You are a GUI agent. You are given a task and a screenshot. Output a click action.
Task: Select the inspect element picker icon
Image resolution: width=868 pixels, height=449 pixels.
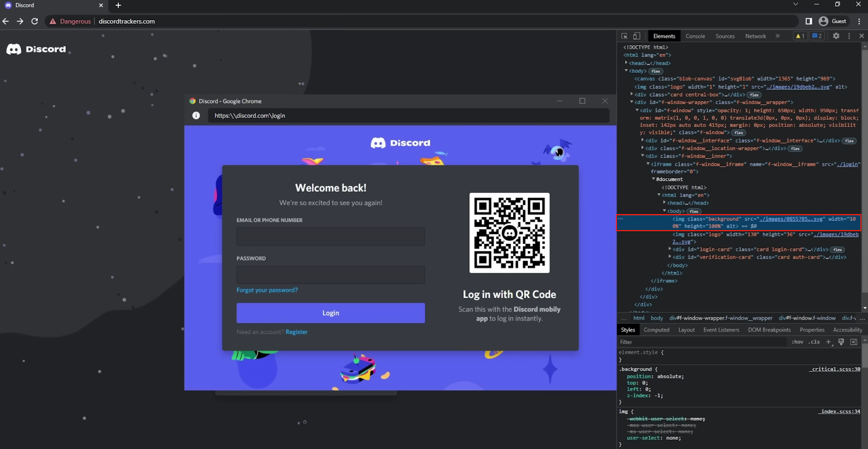pos(624,36)
